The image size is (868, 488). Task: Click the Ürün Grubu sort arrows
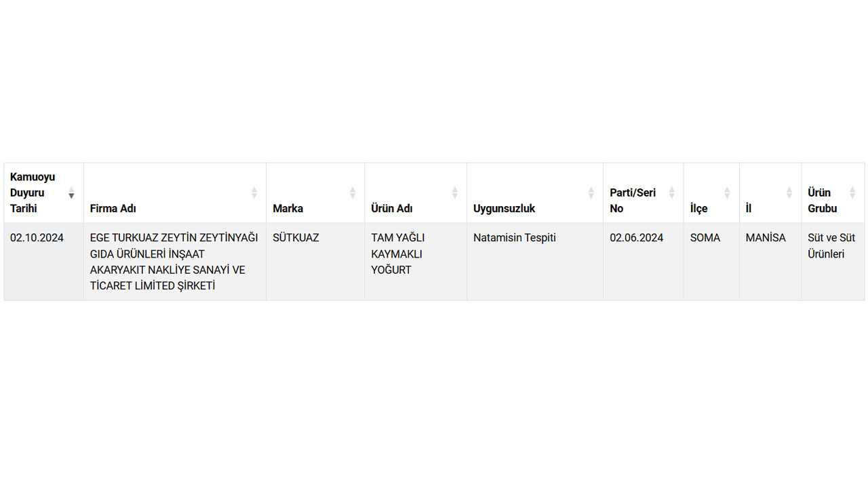pyautogui.click(x=852, y=192)
